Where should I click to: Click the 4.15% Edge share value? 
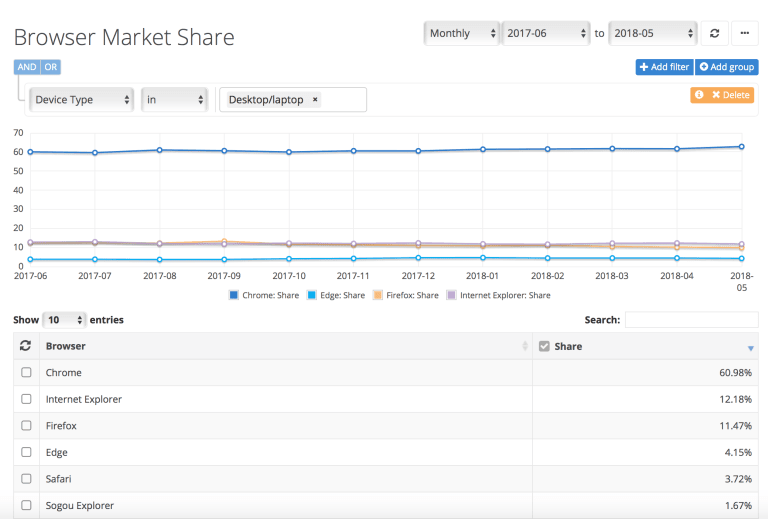738,452
